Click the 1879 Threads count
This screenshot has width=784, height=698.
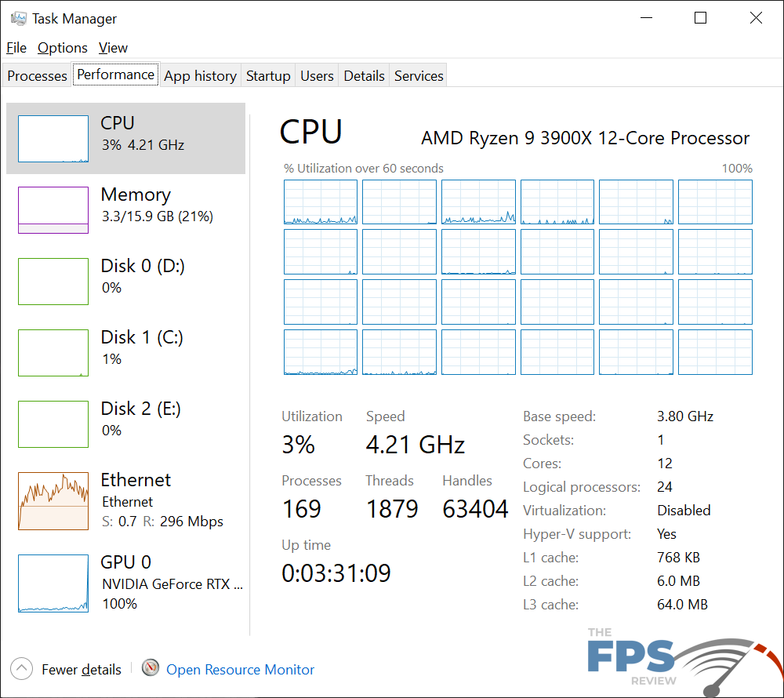point(392,509)
